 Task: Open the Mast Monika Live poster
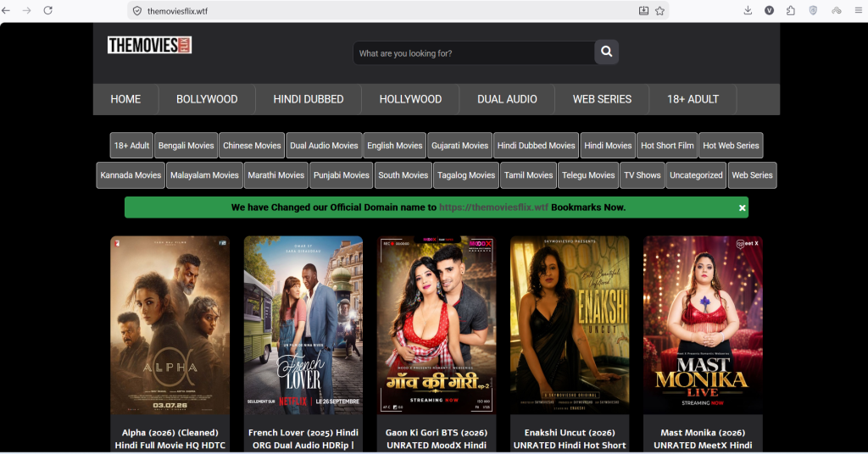pyautogui.click(x=703, y=325)
